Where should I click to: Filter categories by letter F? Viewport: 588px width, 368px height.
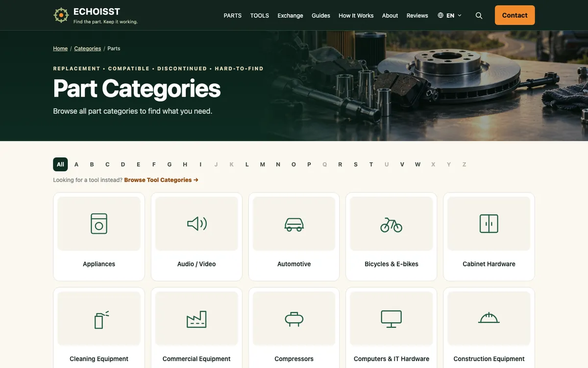pyautogui.click(x=154, y=164)
